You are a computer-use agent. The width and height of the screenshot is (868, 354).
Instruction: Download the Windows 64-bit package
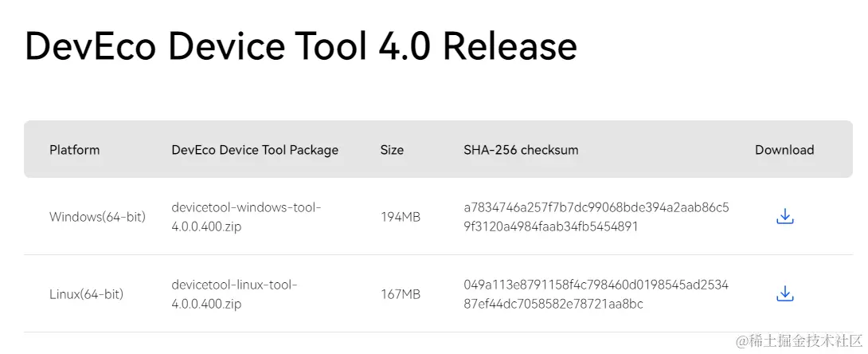[784, 216]
